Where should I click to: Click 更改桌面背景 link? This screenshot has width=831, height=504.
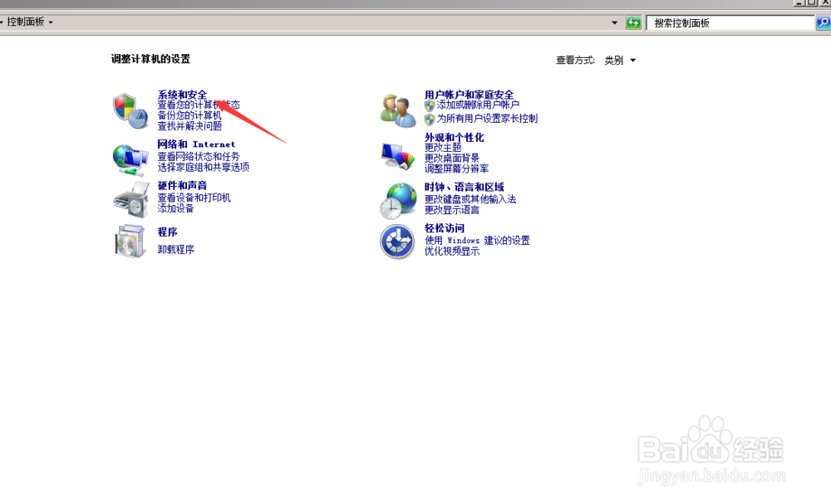coord(451,159)
